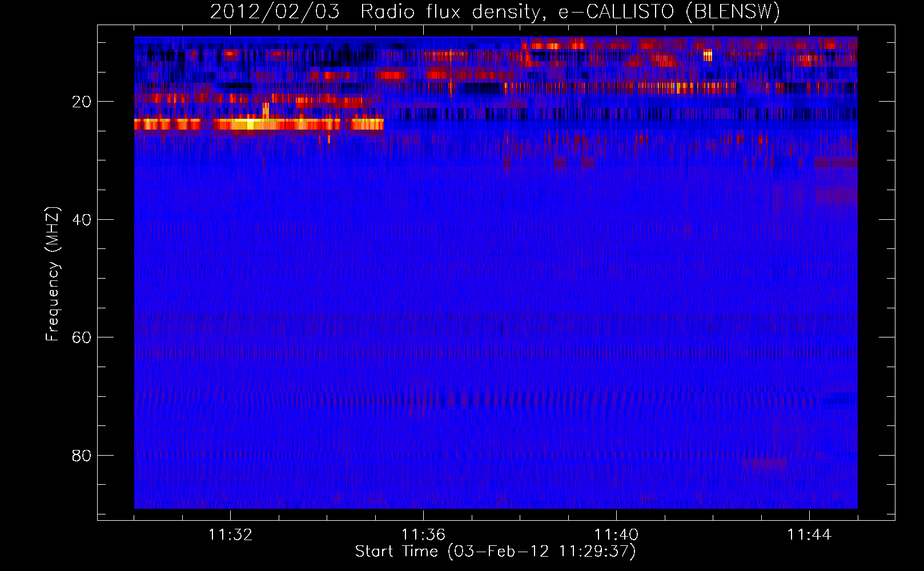Viewport: 924px width, 571px height.
Task: Click the 20 frequency tick label
Action: click(x=82, y=102)
